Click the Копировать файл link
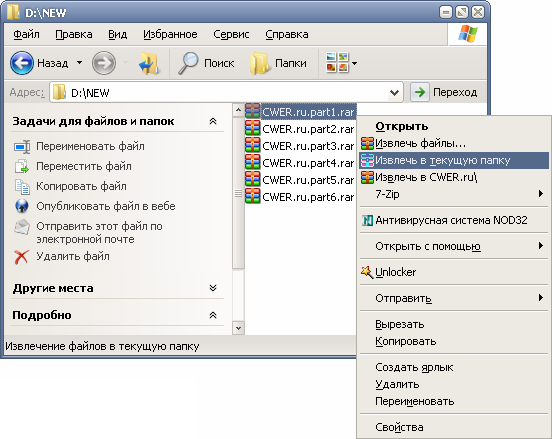 click(x=81, y=186)
